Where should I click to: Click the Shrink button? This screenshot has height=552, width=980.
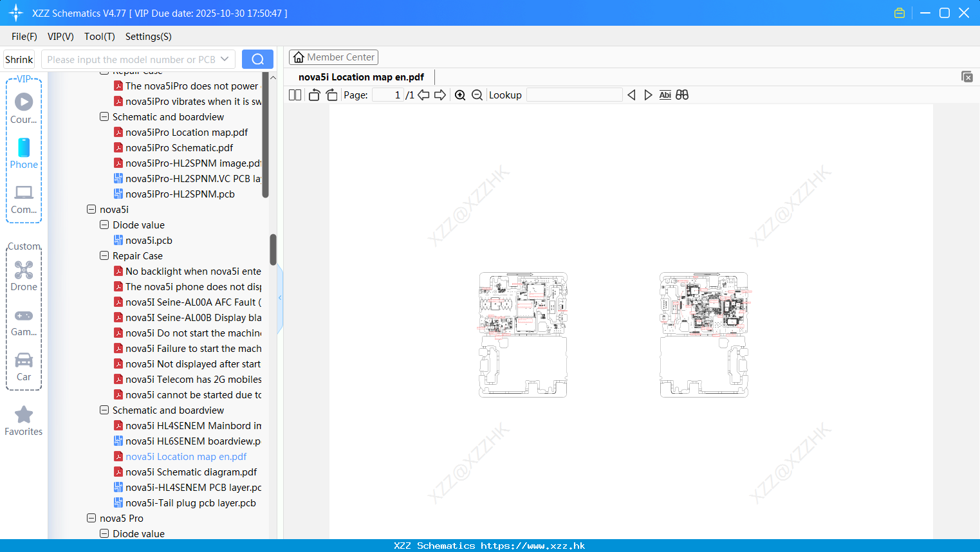[x=19, y=59]
